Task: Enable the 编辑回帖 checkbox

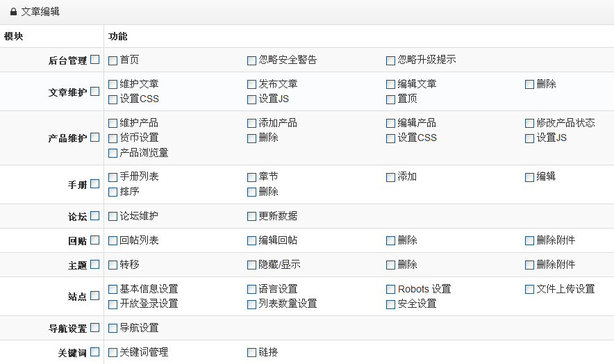Action: 252,241
